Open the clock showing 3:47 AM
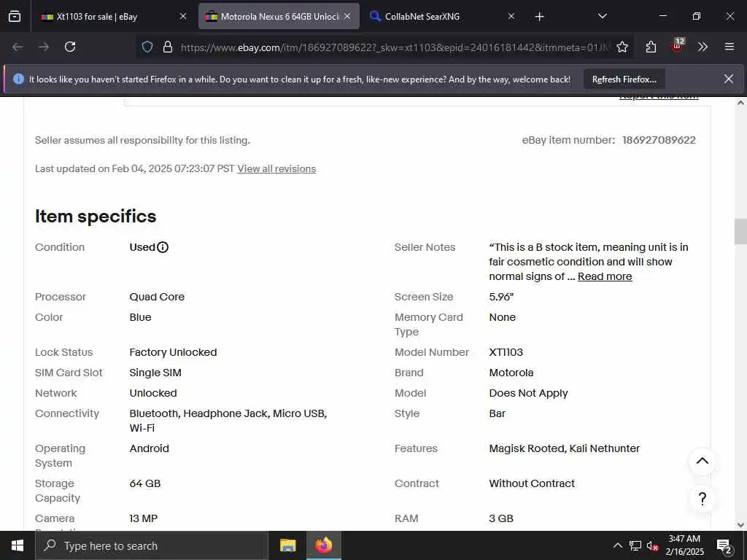Image resolution: width=747 pixels, height=560 pixels. click(x=684, y=545)
